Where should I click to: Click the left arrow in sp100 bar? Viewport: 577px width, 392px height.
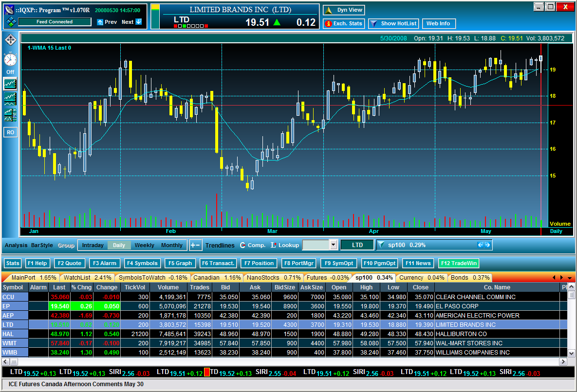point(480,245)
